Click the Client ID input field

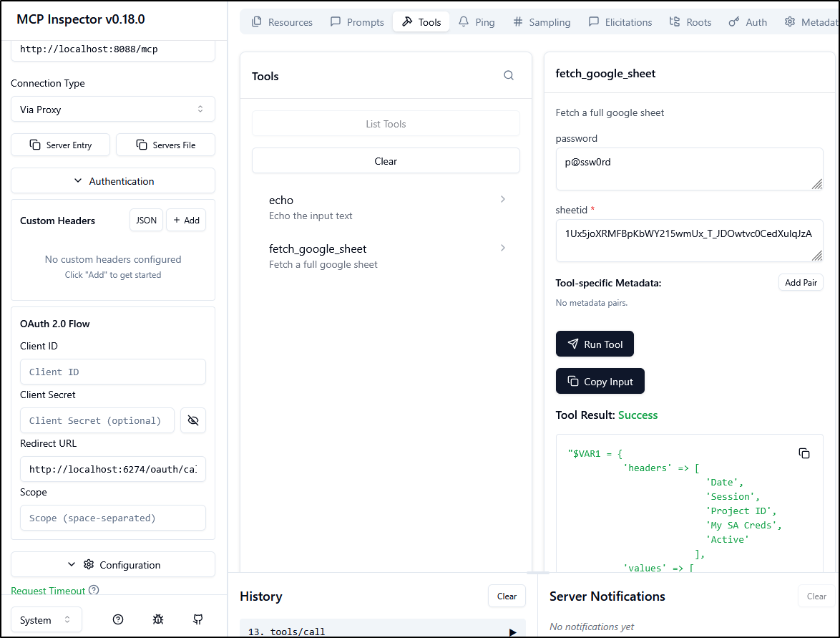(x=112, y=372)
